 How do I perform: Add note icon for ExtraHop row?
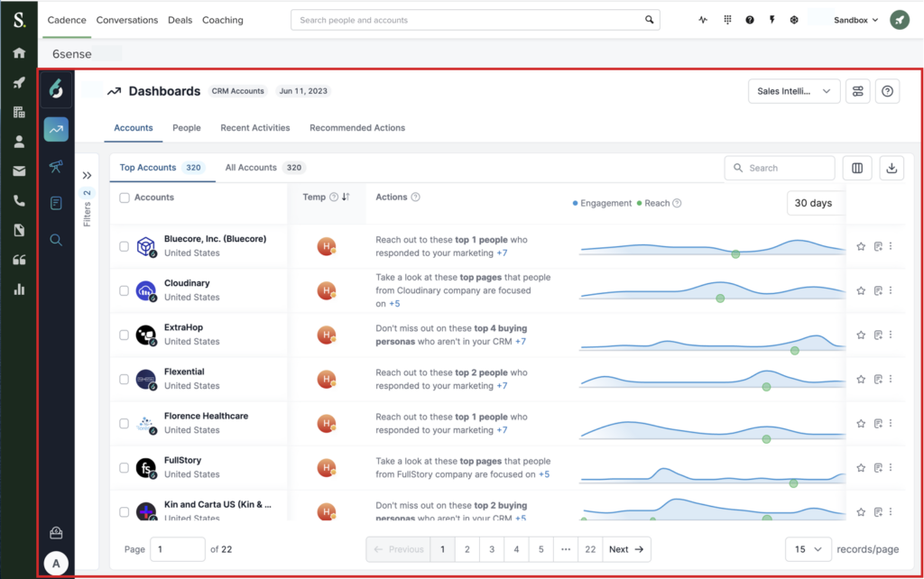click(878, 335)
